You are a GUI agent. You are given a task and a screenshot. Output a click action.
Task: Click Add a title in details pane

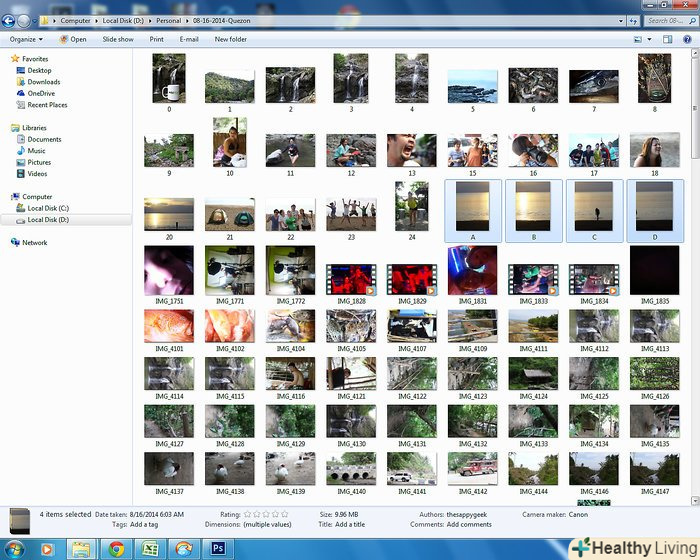coord(350,525)
